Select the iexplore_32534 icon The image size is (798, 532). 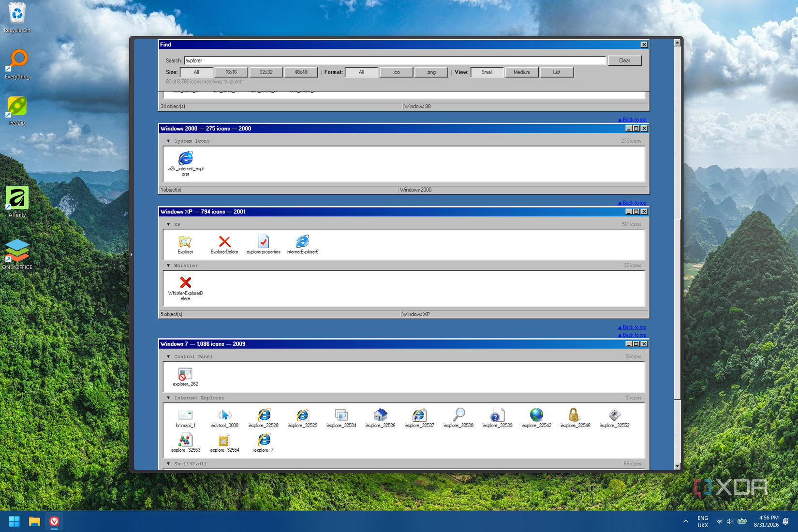point(341,418)
